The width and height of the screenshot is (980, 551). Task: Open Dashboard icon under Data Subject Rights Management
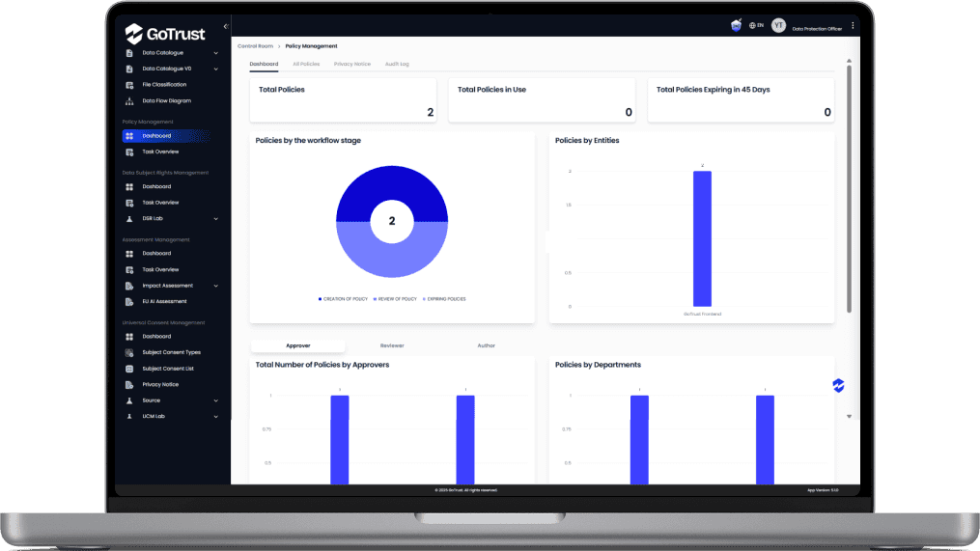click(129, 187)
